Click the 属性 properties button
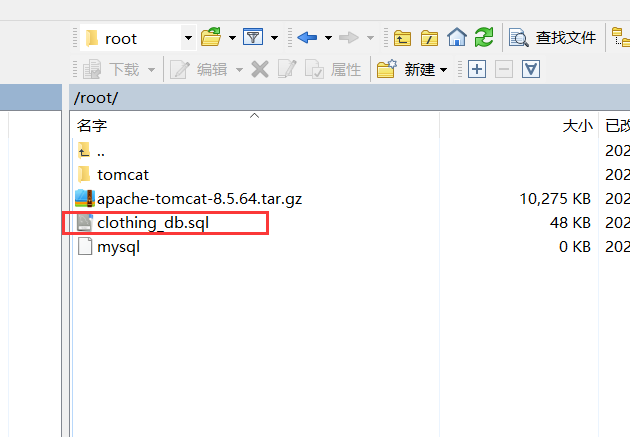Image resolution: width=630 pixels, height=437 pixels. (333, 69)
